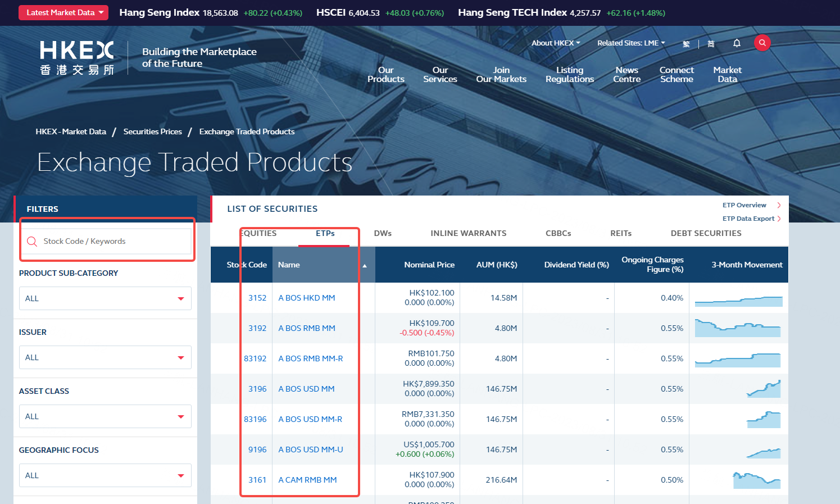View 3-month movement chart for A BOS HKD MM

[738, 301]
